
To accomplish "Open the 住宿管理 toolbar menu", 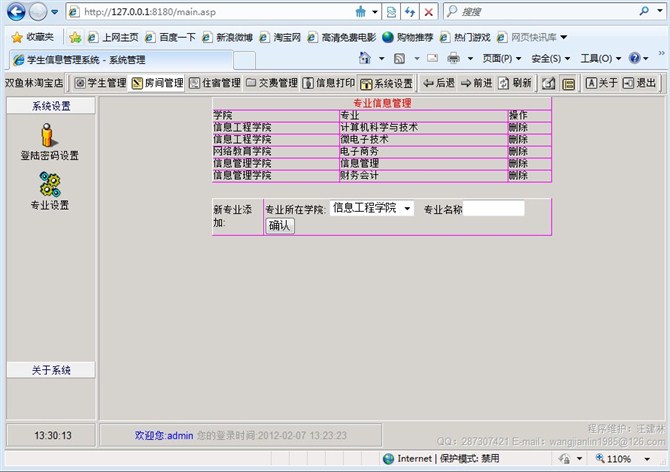I will pos(215,83).
